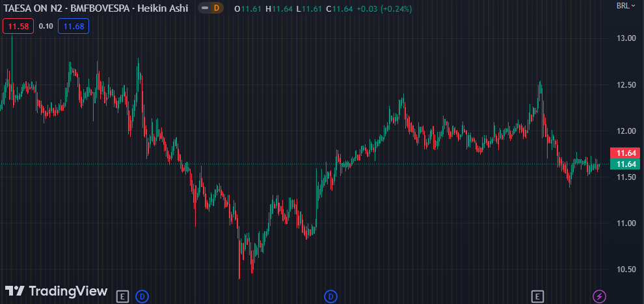644x304 pixels.
Task: Click the E earnings marker near right side
Action: click(x=537, y=296)
